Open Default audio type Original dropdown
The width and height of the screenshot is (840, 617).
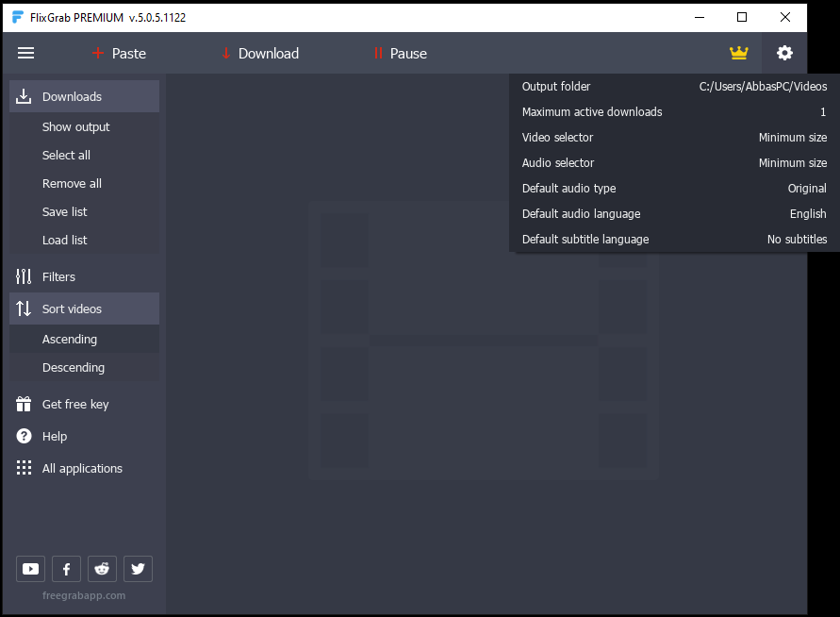[x=807, y=188]
